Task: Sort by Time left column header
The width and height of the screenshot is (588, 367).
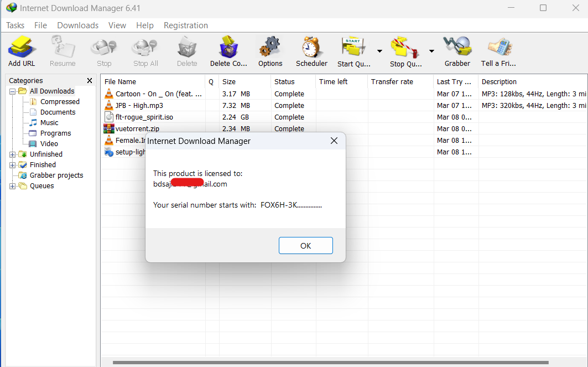Action: [x=342, y=81]
